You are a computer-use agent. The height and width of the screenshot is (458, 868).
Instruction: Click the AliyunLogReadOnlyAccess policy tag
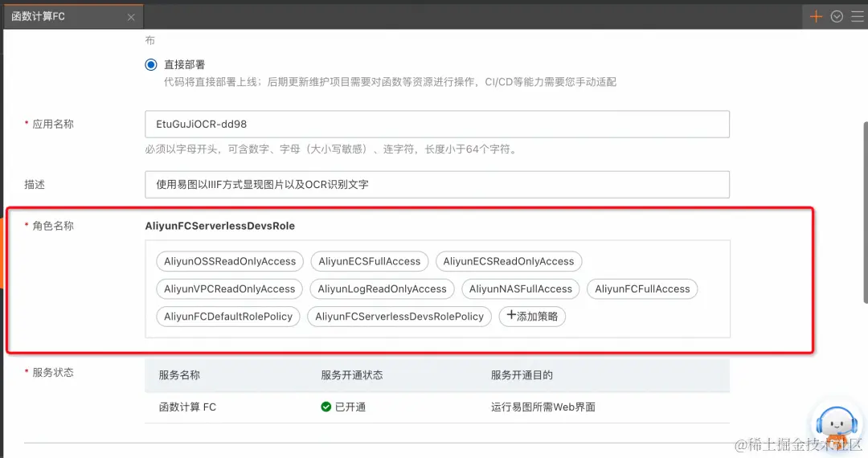point(382,288)
